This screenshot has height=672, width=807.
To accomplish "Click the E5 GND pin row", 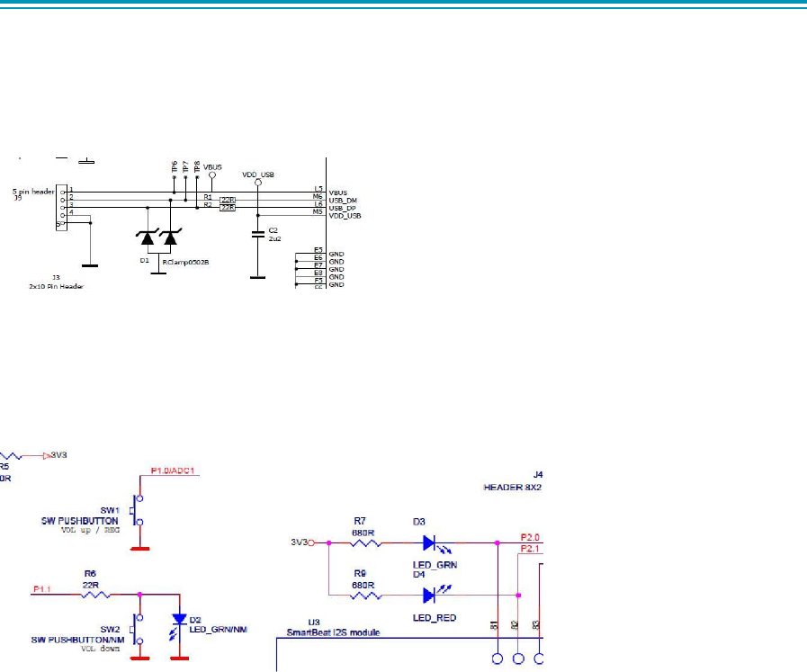I will (320, 253).
